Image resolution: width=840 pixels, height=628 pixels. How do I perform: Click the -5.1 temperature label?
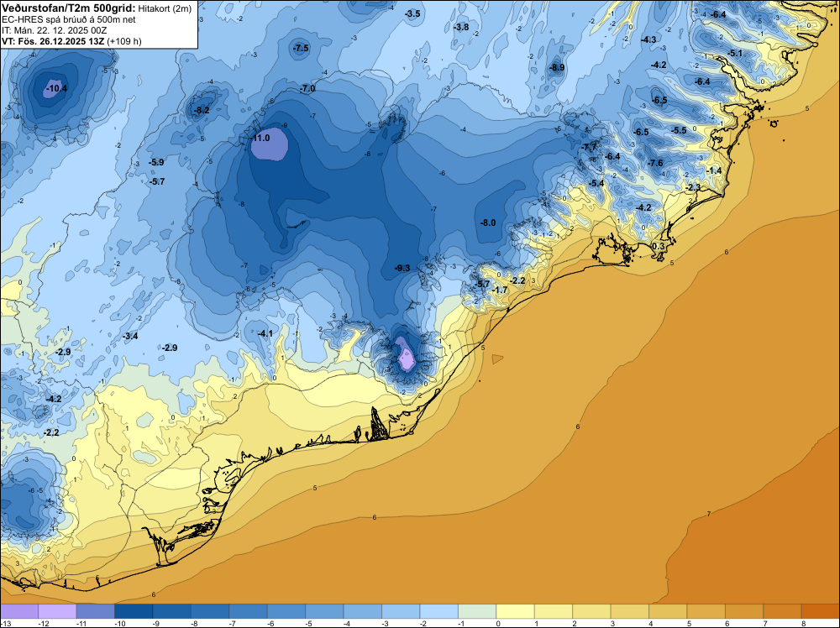(735, 53)
